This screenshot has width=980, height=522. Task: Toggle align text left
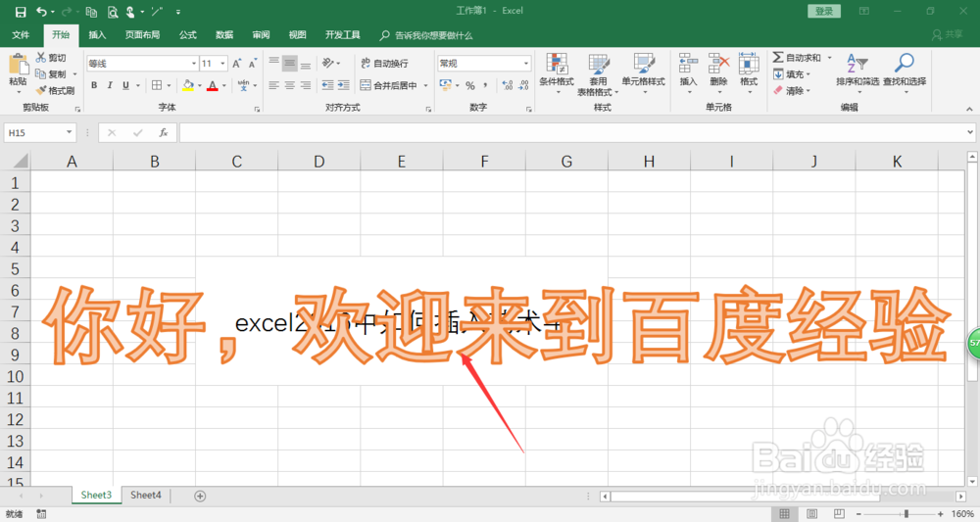(273, 85)
